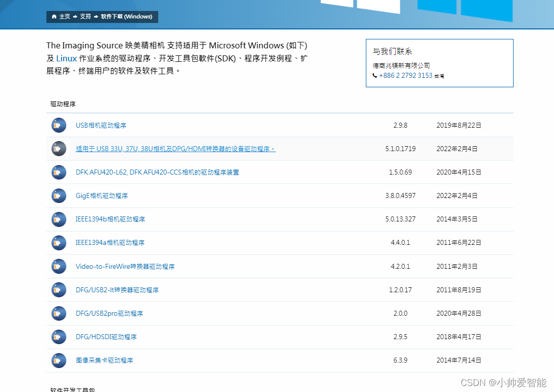
Task: Click version number 1.5.0.69
Action: 400,173
